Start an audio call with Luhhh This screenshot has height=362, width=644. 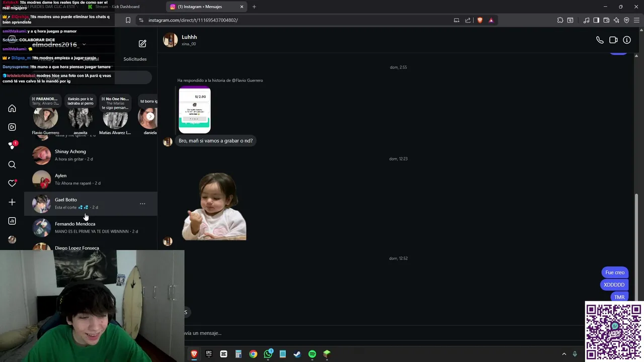600,40
